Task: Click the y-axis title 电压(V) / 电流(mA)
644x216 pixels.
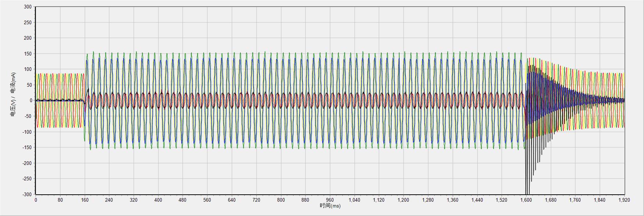Action: [x=13, y=94]
